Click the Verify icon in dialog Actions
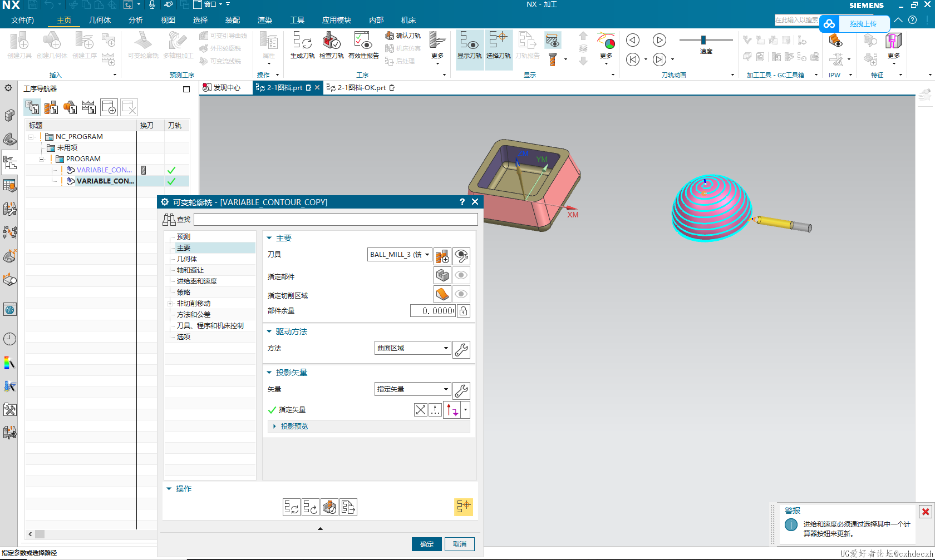Image resolution: width=935 pixels, height=560 pixels. tap(329, 507)
